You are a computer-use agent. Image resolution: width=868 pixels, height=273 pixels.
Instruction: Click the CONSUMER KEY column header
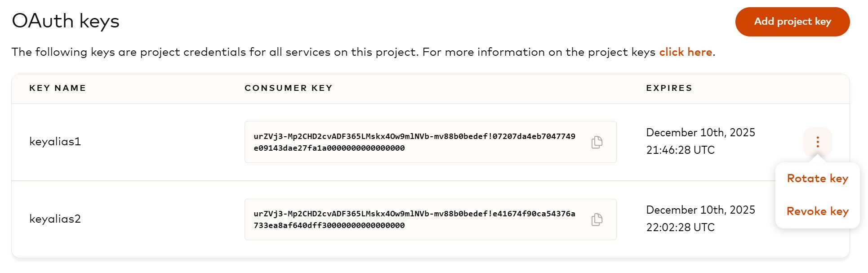tap(288, 88)
